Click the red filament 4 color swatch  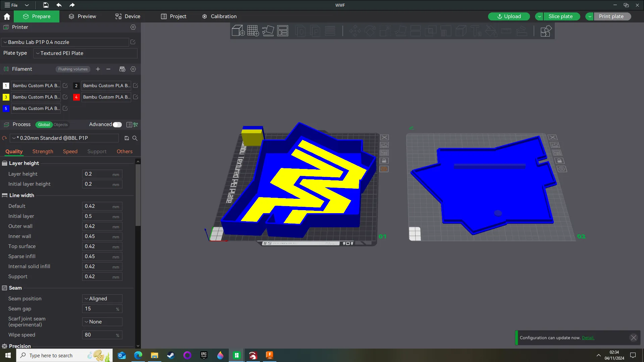coord(76,97)
